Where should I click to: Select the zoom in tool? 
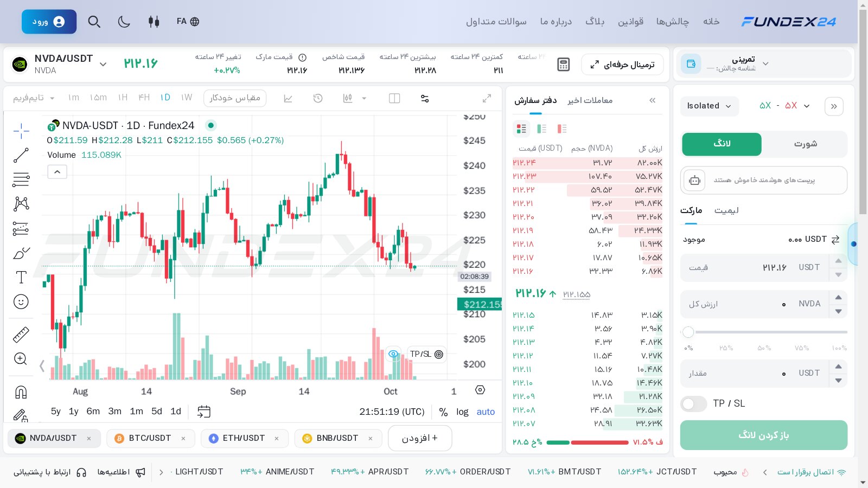(x=21, y=358)
